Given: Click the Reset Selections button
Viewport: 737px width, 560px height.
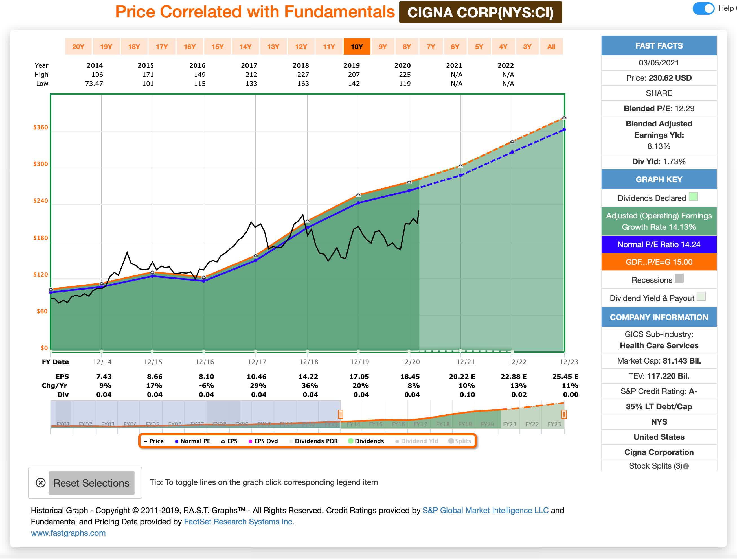Looking at the screenshot, I should [x=92, y=483].
